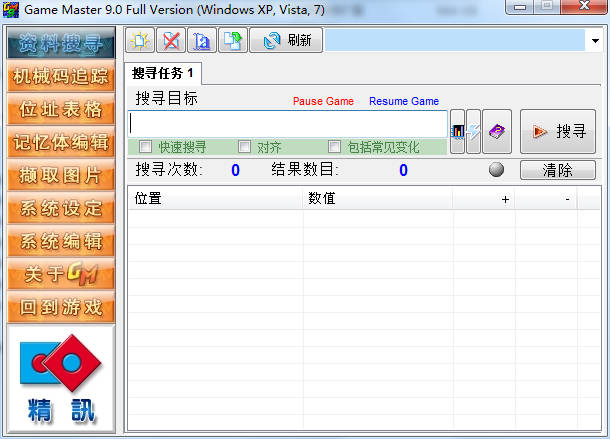Open 记忆体编辑 memory editor in sidebar

click(60, 142)
